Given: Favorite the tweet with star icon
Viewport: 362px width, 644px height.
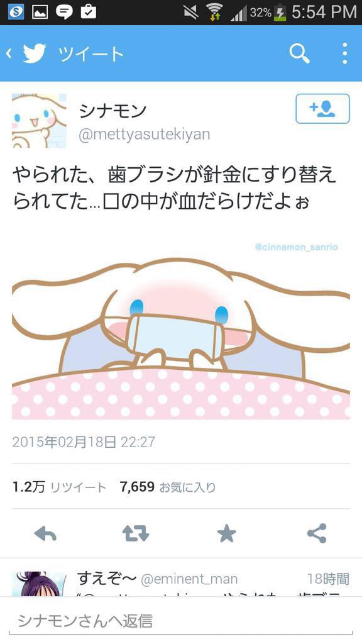Looking at the screenshot, I should click(x=226, y=533).
